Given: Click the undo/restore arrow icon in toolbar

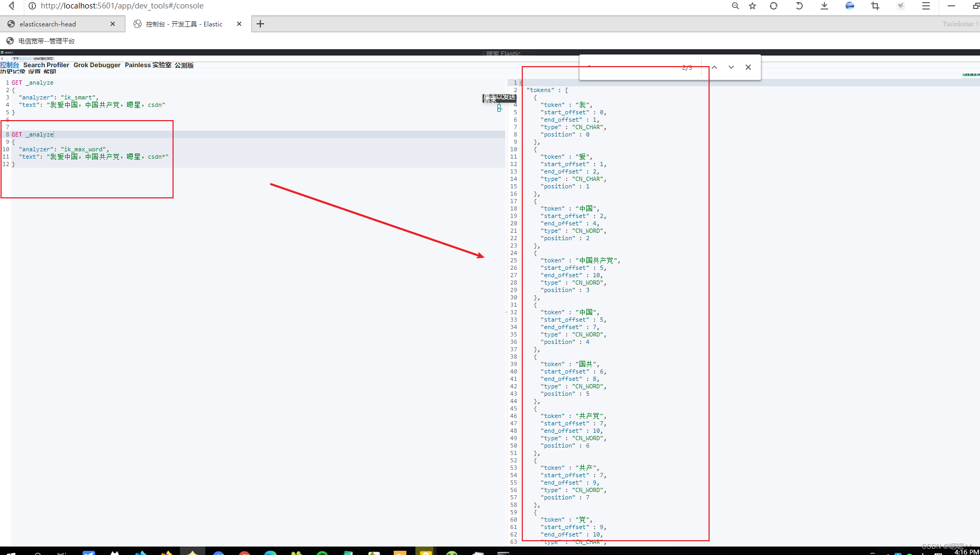Looking at the screenshot, I should [799, 6].
